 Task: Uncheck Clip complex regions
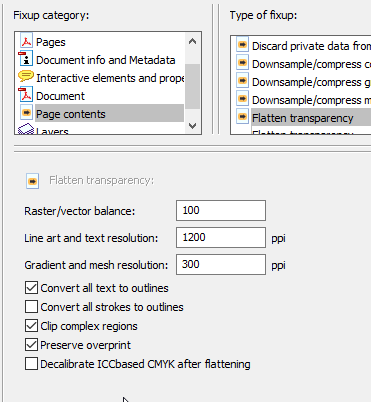click(x=31, y=325)
